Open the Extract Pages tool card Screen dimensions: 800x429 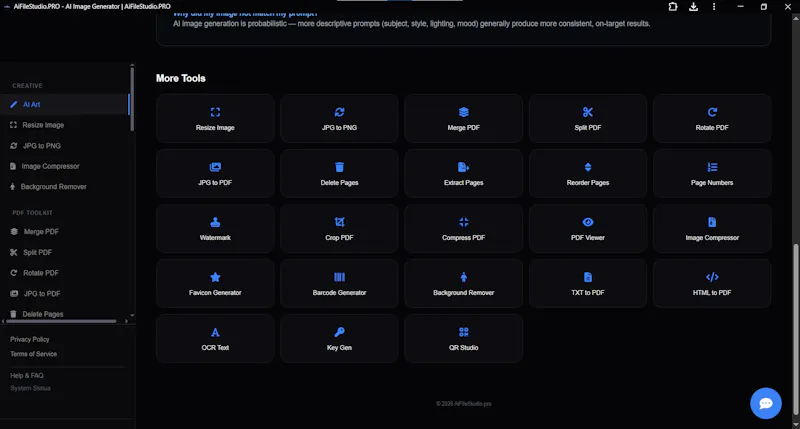point(463,173)
